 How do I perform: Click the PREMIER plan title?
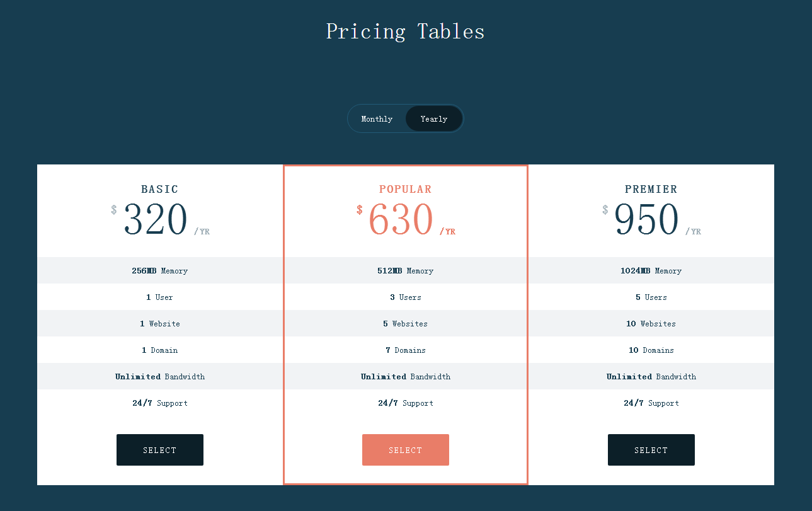[651, 189]
